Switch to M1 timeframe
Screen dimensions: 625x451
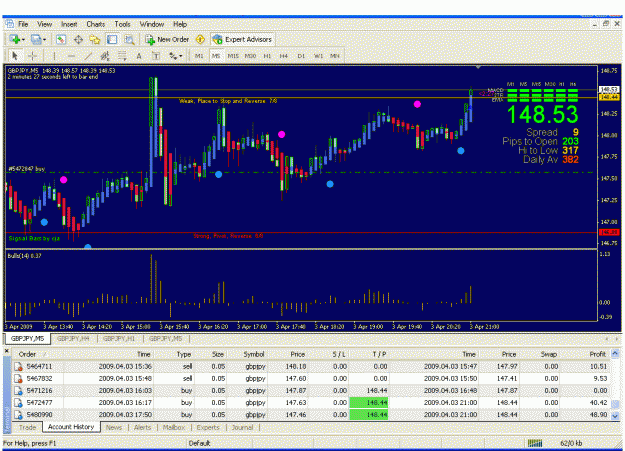tap(199, 56)
